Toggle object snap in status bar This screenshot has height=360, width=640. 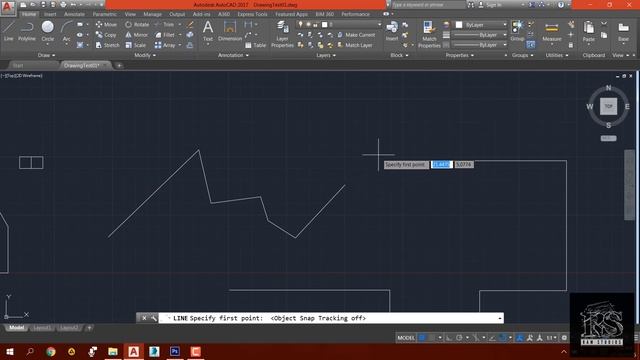coord(503,338)
